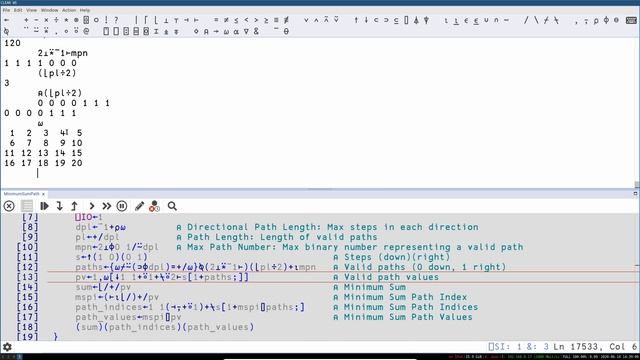This screenshot has width=640, height=360.
Task: Toggle line numbers in the tracer toolbar
Action: [27, 206]
